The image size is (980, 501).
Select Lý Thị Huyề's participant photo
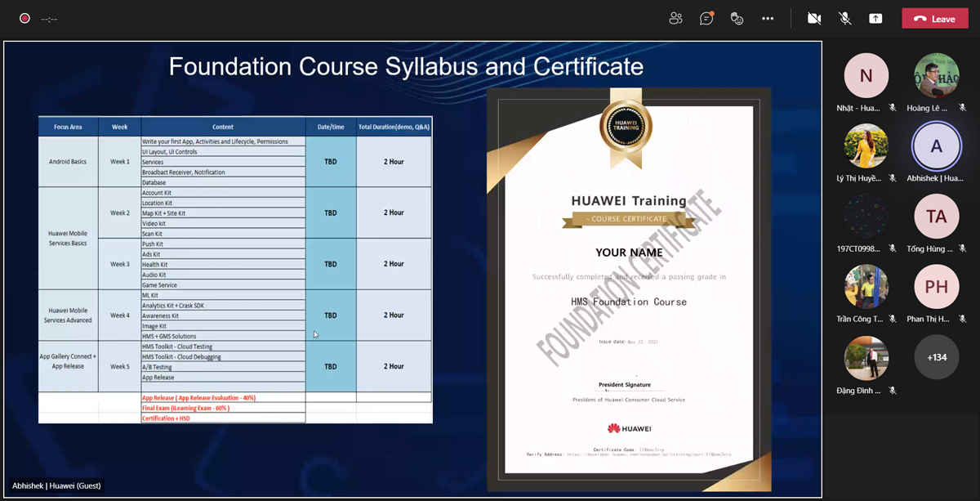pyautogui.click(x=866, y=146)
